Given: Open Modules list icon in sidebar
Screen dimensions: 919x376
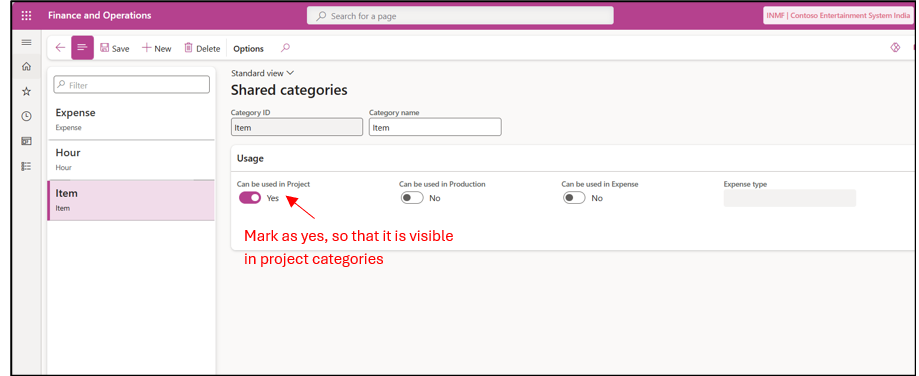Looking at the screenshot, I should [26, 166].
